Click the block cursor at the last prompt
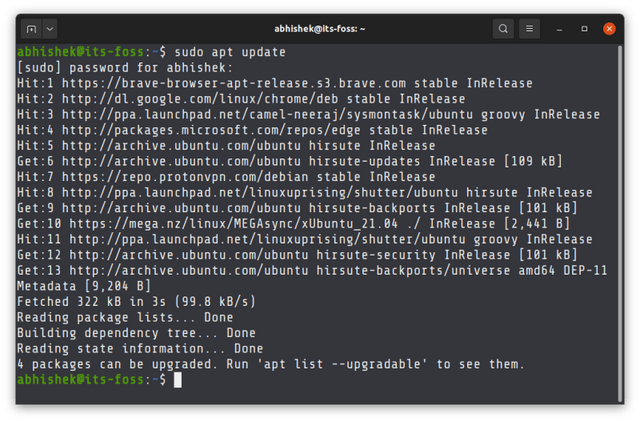The width and height of the screenshot is (640, 422). 178,381
